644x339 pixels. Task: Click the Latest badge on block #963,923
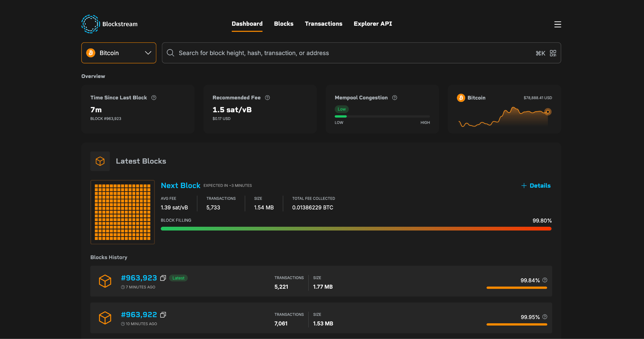click(x=178, y=278)
